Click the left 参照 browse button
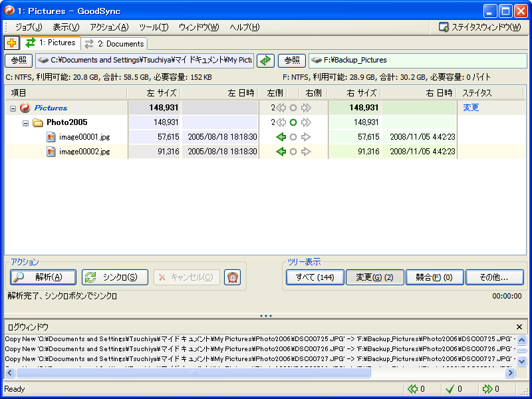532x399 pixels. pyautogui.click(x=19, y=61)
